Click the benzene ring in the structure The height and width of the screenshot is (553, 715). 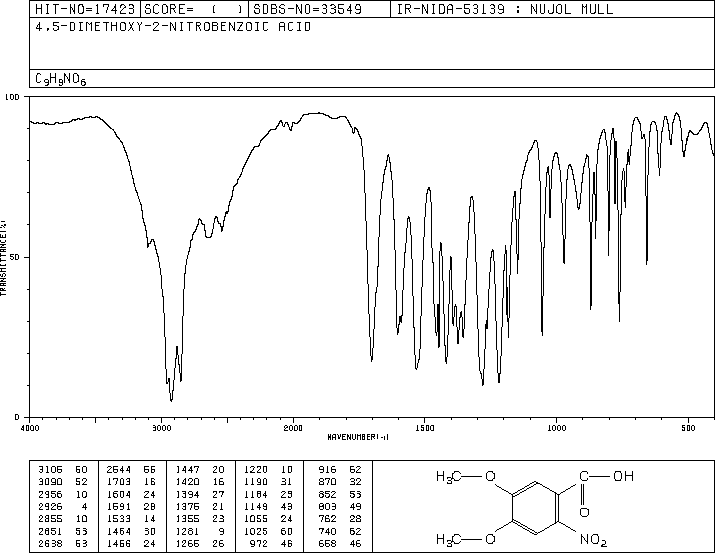pyautogui.click(x=535, y=507)
